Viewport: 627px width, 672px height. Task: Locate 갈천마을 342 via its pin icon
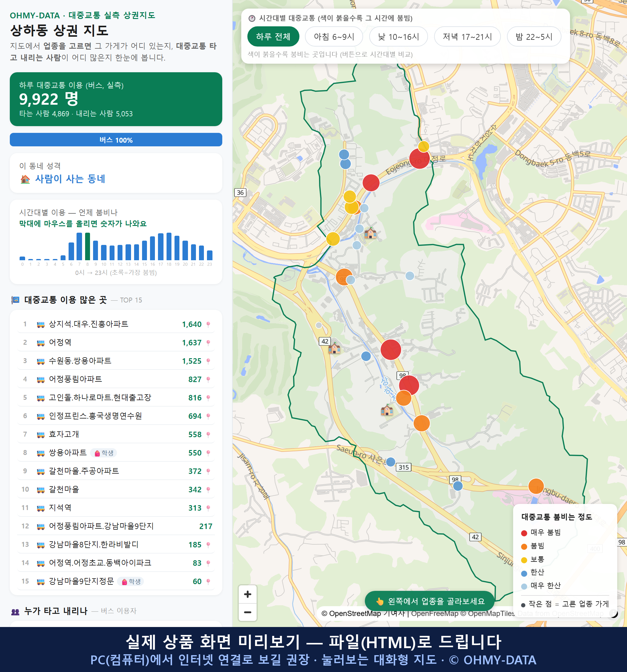coord(208,490)
